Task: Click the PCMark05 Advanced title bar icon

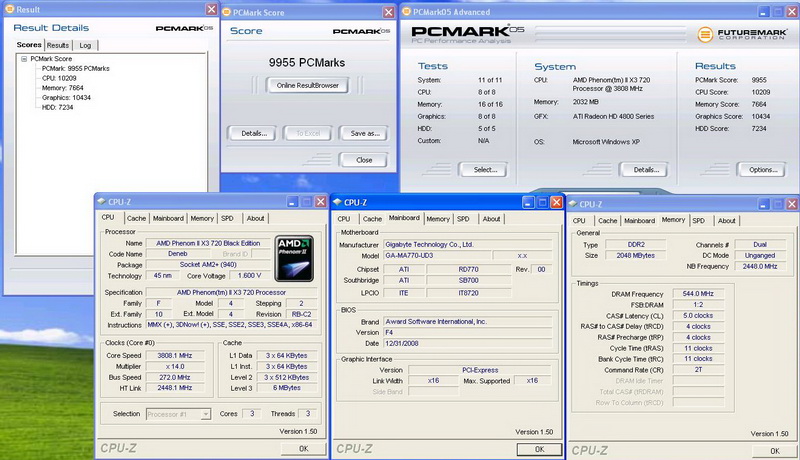Action: click(x=407, y=11)
